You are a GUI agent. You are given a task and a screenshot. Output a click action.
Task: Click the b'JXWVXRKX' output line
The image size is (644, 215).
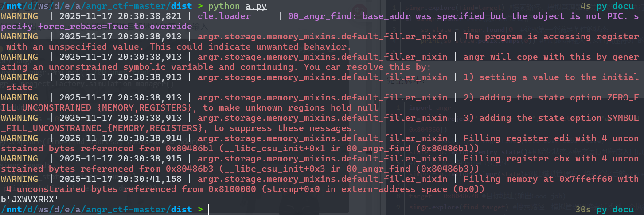pyautogui.click(x=31, y=199)
